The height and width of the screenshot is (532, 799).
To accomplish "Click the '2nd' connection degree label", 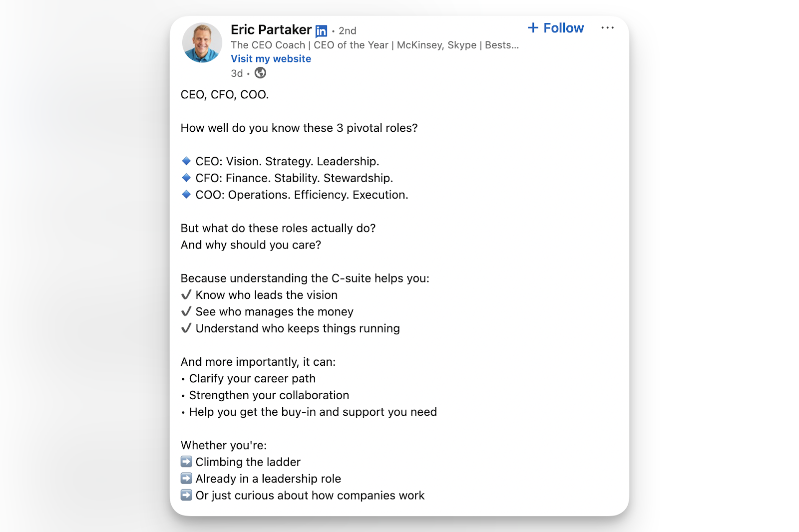I will point(348,30).
